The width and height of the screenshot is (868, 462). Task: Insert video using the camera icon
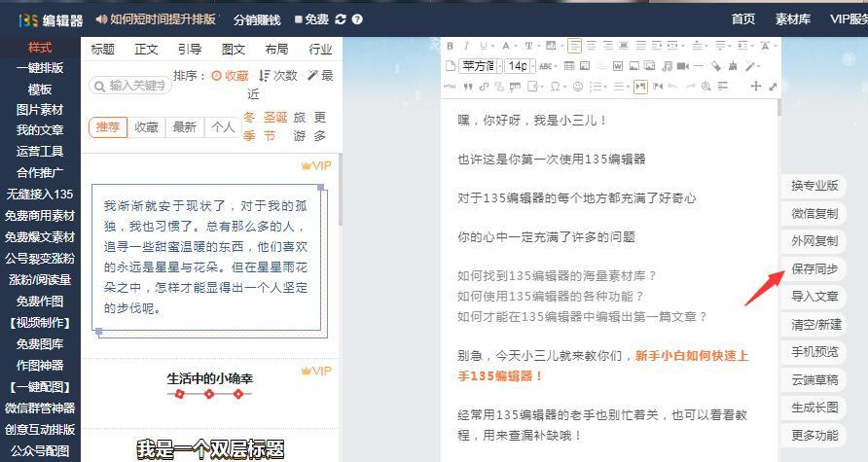[682, 66]
